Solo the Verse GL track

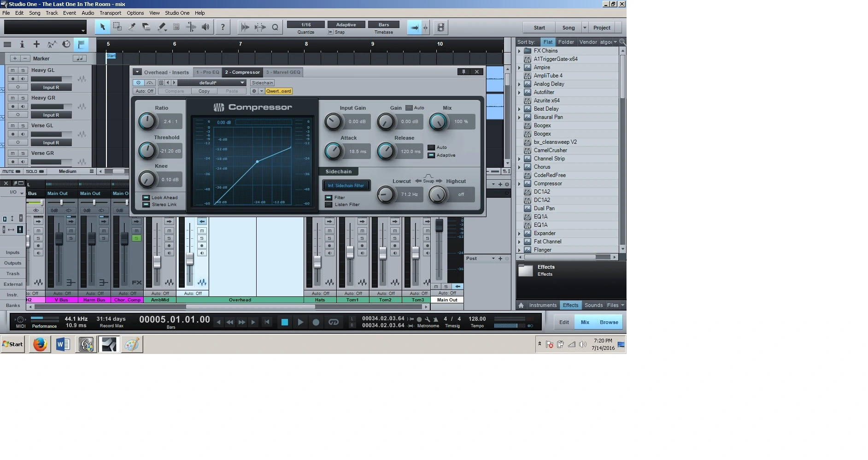pos(23,125)
